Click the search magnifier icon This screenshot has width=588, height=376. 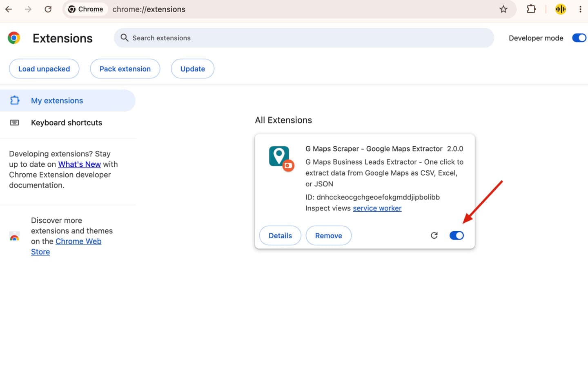[x=125, y=38]
